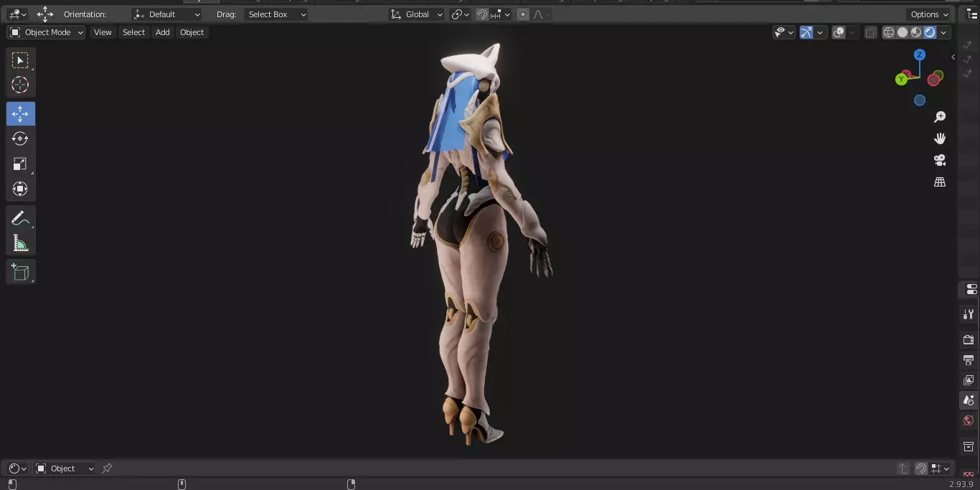
Task: Open the Scene properties tab
Action: click(x=969, y=400)
